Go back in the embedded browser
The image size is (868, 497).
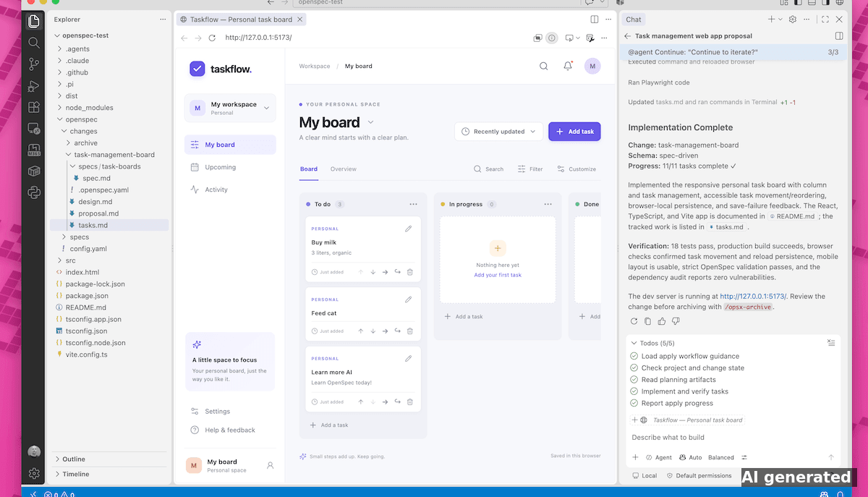click(x=184, y=38)
